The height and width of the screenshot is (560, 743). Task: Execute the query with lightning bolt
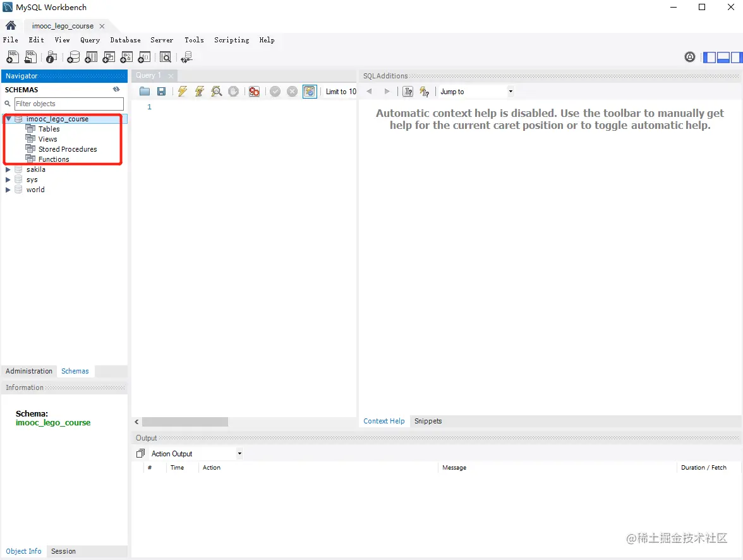click(183, 92)
